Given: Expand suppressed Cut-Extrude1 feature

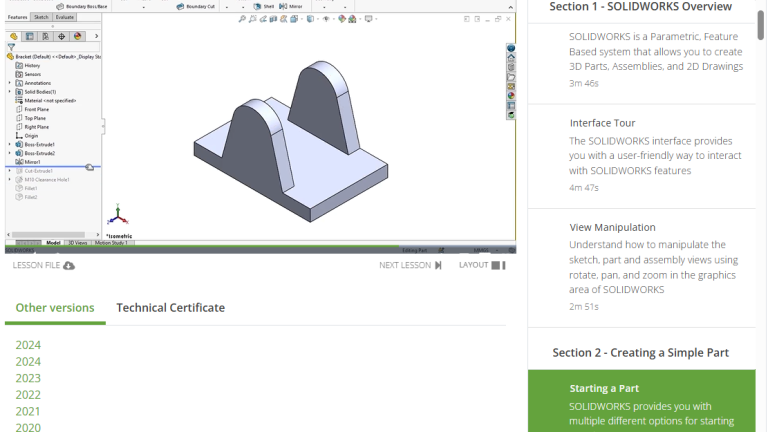Looking at the screenshot, I should pyautogui.click(x=9, y=171).
